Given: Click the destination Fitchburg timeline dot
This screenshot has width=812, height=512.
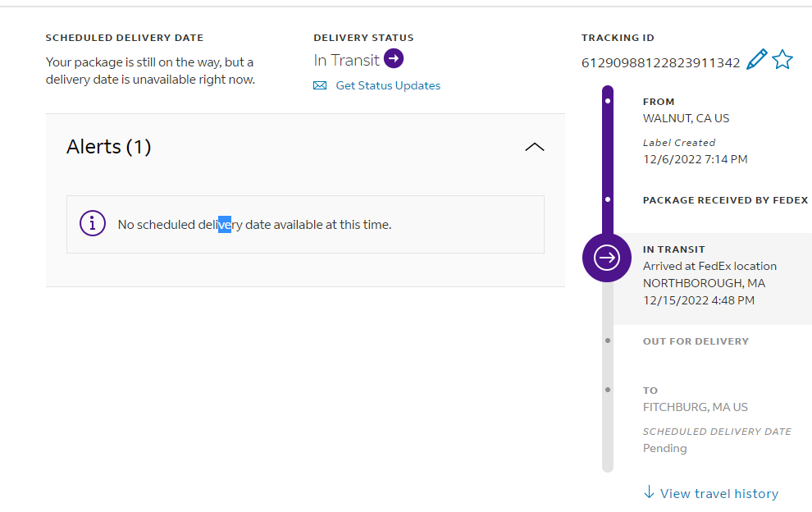Looking at the screenshot, I should [x=608, y=390].
